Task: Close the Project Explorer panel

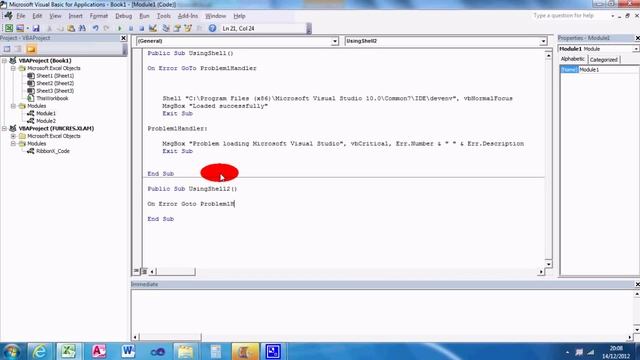Action: coord(124,38)
